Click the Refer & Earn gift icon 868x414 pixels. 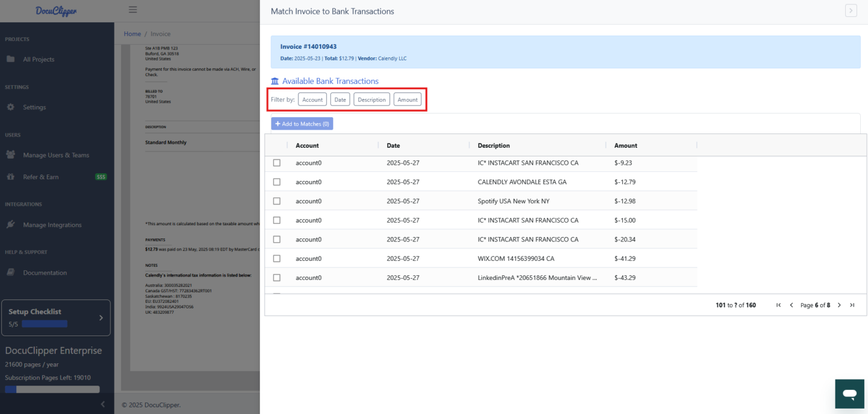(10, 177)
